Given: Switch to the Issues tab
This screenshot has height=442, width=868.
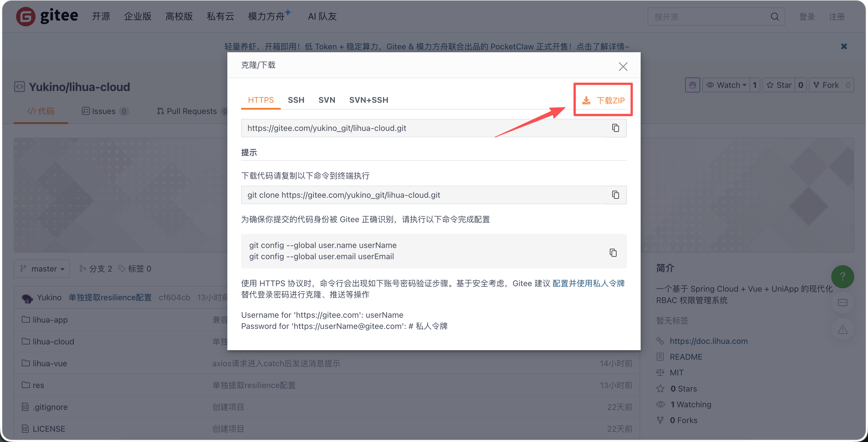Looking at the screenshot, I should tap(105, 111).
